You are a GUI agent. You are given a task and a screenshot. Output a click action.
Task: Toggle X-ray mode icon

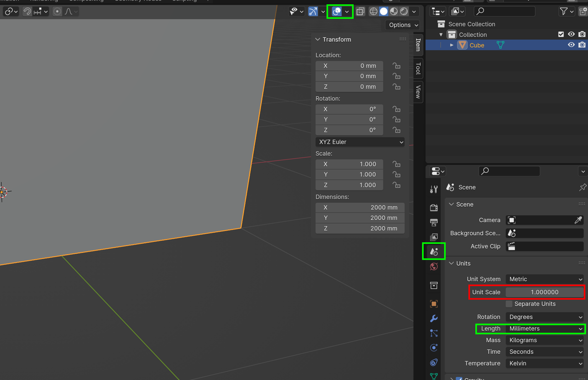coord(360,11)
